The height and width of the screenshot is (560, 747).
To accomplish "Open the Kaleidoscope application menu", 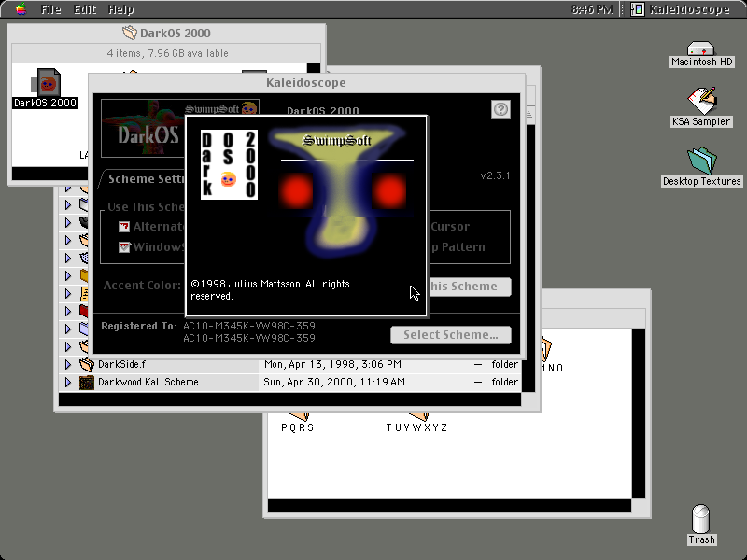I will click(x=681, y=9).
